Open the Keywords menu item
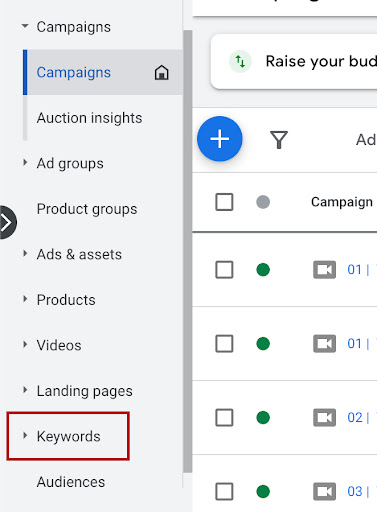 [68, 436]
